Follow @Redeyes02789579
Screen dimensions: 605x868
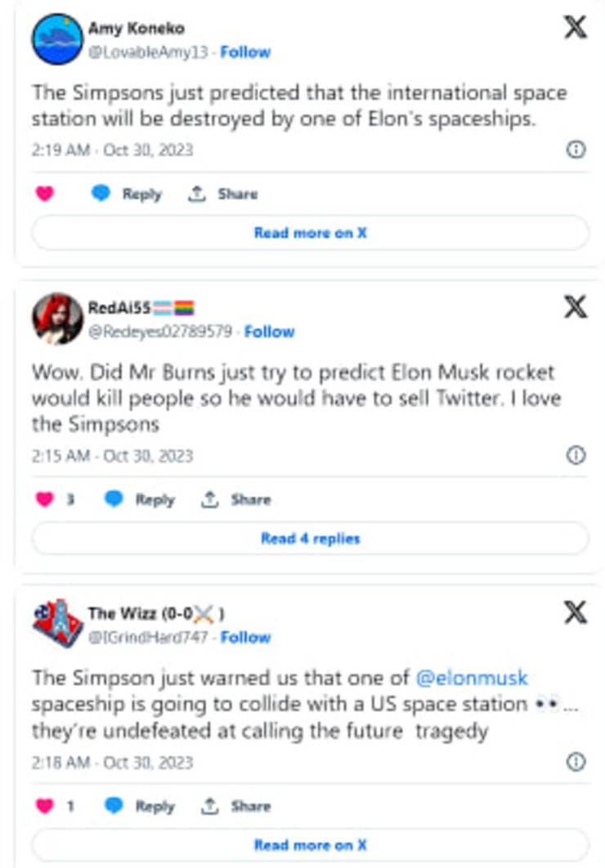click(269, 332)
